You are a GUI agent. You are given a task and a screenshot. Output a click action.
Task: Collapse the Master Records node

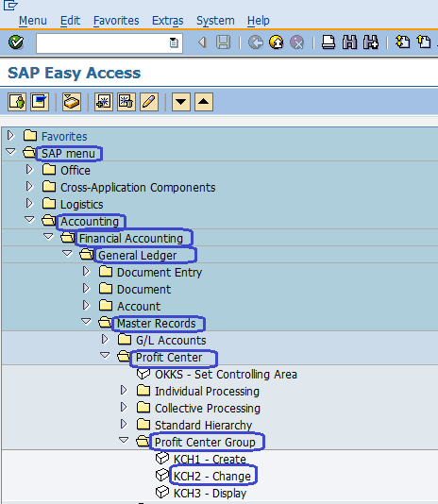click(x=86, y=322)
